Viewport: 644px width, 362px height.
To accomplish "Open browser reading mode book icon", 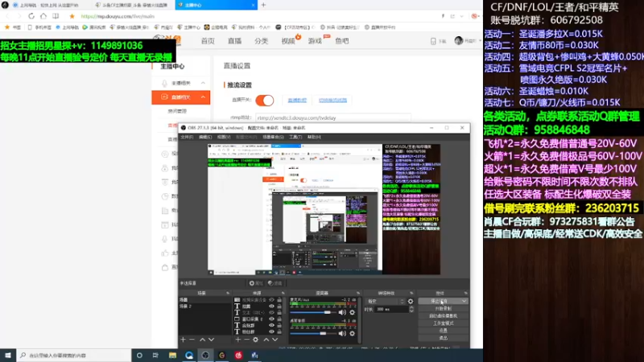I will [56, 16].
